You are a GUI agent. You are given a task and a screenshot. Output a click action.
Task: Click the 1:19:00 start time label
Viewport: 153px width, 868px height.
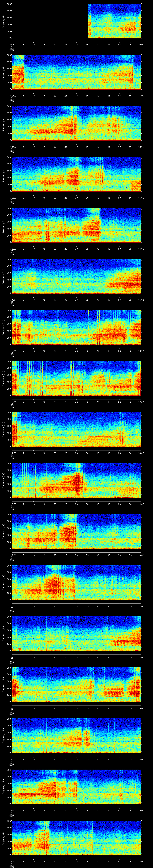point(12,555)
